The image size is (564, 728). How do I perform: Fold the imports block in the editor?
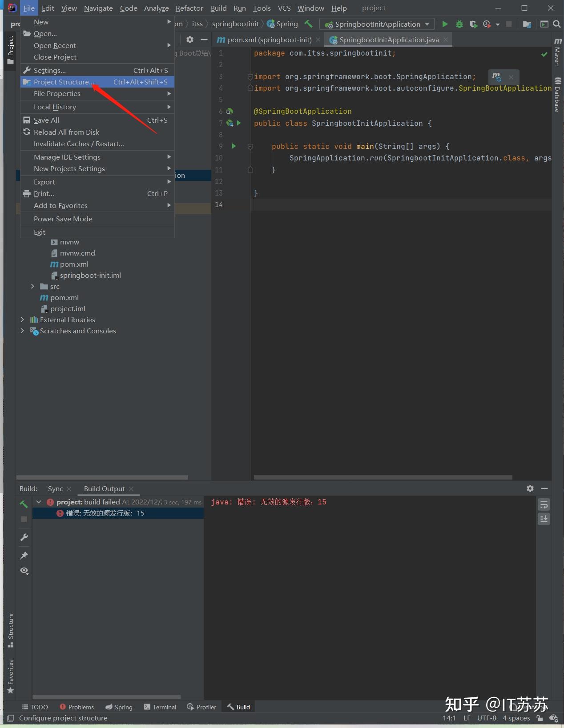pyautogui.click(x=250, y=77)
